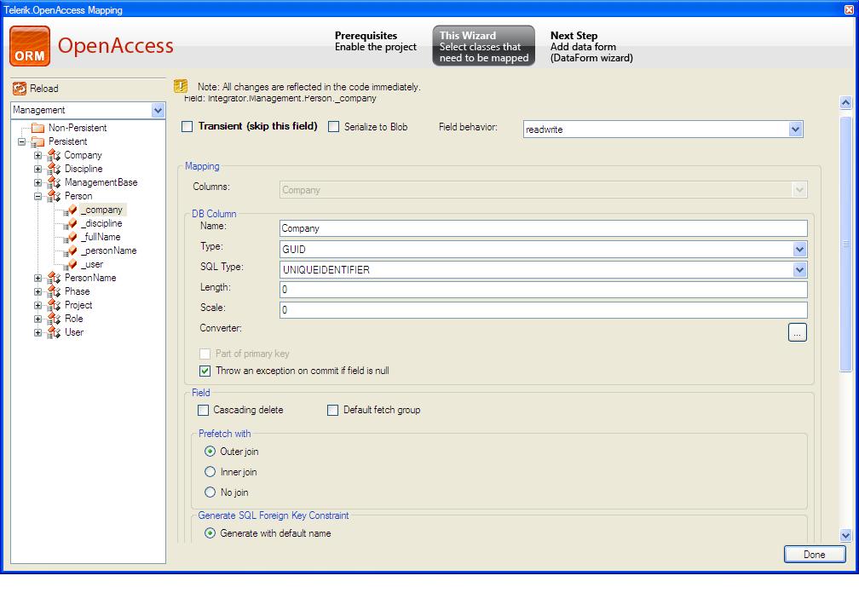Click the _discipline field icon
Screen dimensions: 859x616
70,223
